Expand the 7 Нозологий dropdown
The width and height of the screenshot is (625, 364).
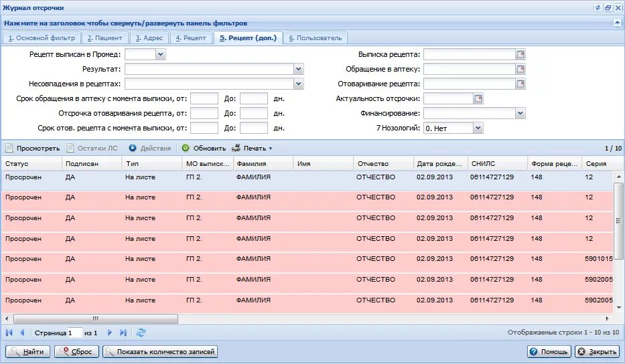pos(478,128)
